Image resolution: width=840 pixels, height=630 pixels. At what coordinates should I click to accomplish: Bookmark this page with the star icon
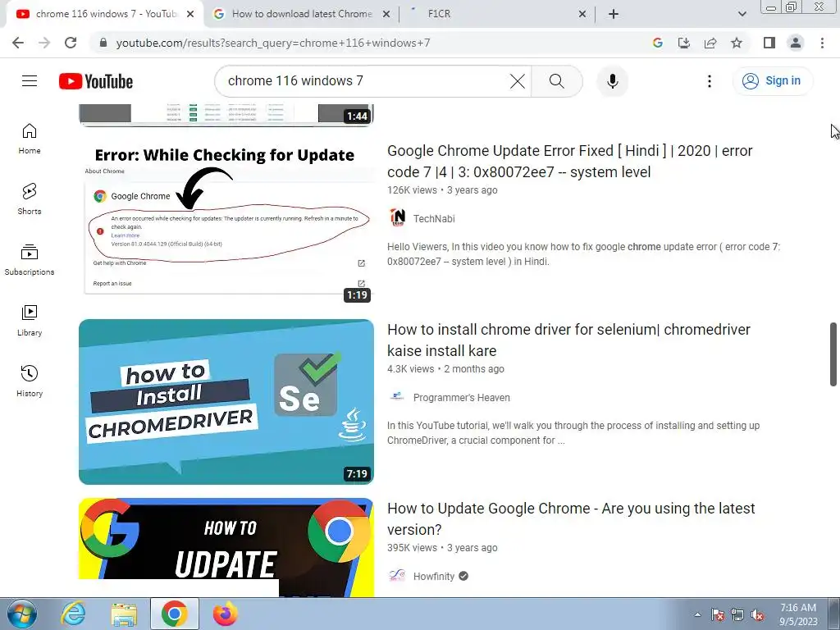[x=737, y=43]
